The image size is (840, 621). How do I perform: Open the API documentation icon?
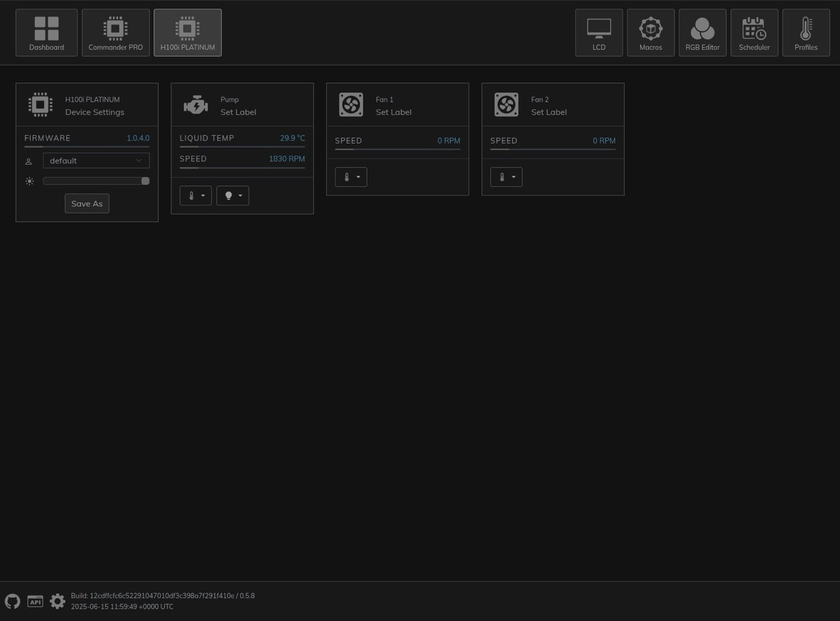point(35,601)
